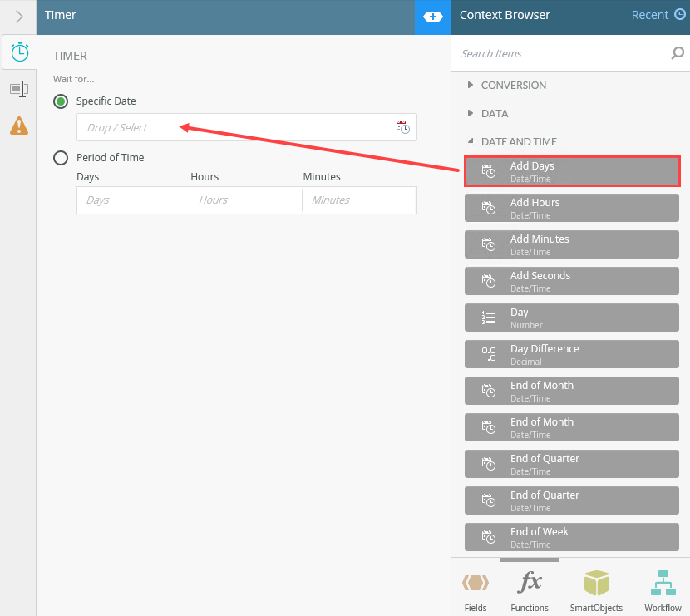This screenshot has height=616, width=690.
Task: Open the Workflow tab
Action: tap(663, 589)
